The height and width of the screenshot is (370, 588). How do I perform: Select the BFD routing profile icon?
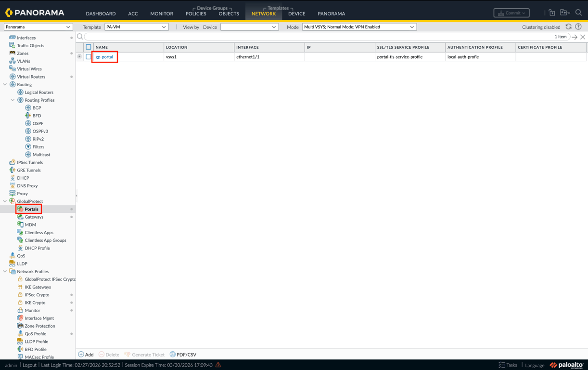point(28,116)
